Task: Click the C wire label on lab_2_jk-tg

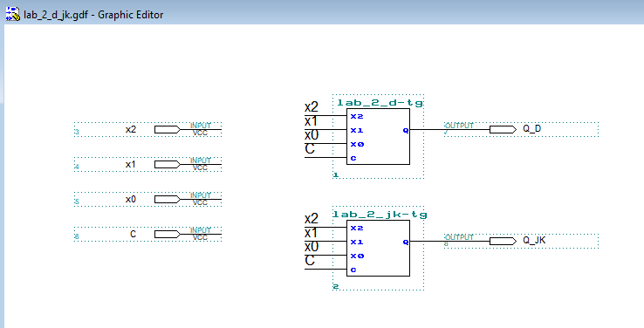Action: tap(310, 261)
